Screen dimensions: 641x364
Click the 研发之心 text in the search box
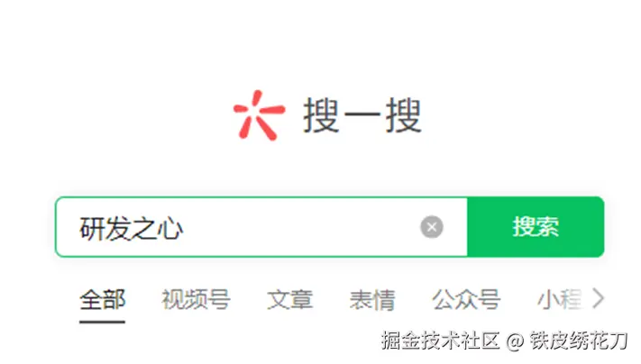[132, 228]
